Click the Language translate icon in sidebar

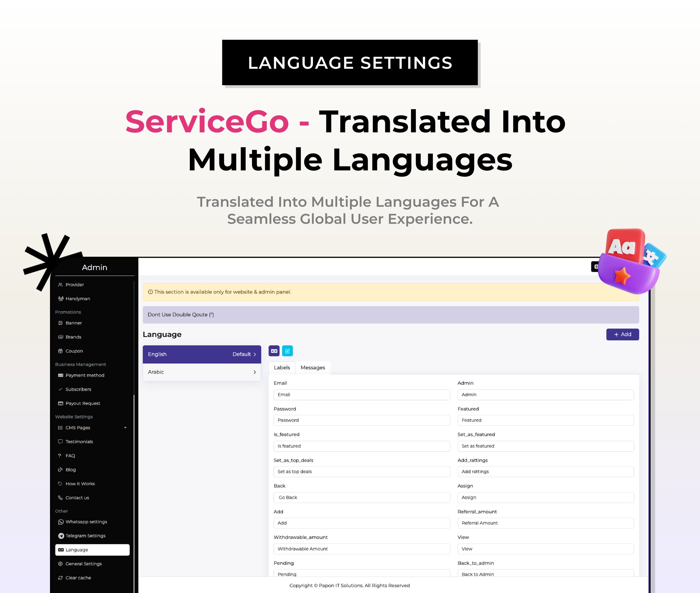click(x=61, y=550)
